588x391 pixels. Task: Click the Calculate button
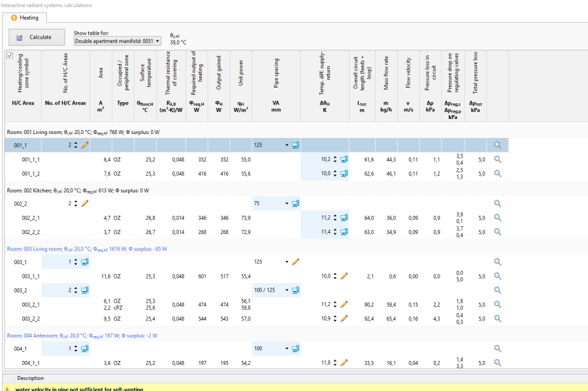[37, 37]
